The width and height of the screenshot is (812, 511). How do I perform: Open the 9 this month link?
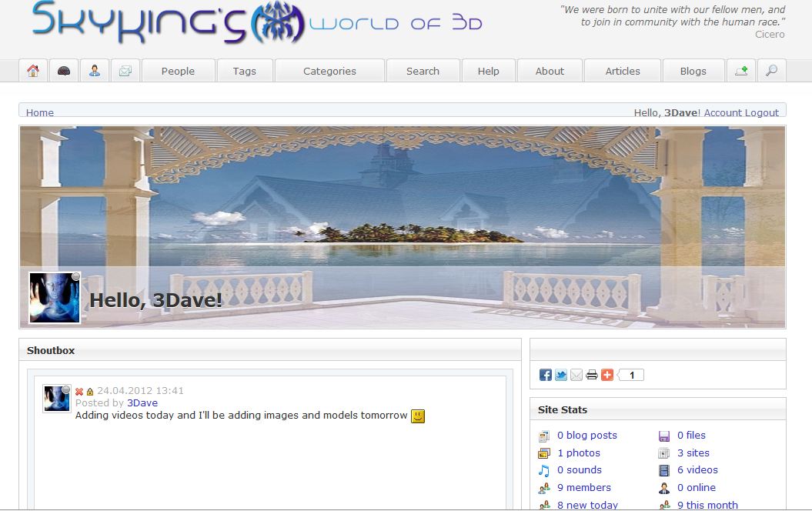pos(708,505)
